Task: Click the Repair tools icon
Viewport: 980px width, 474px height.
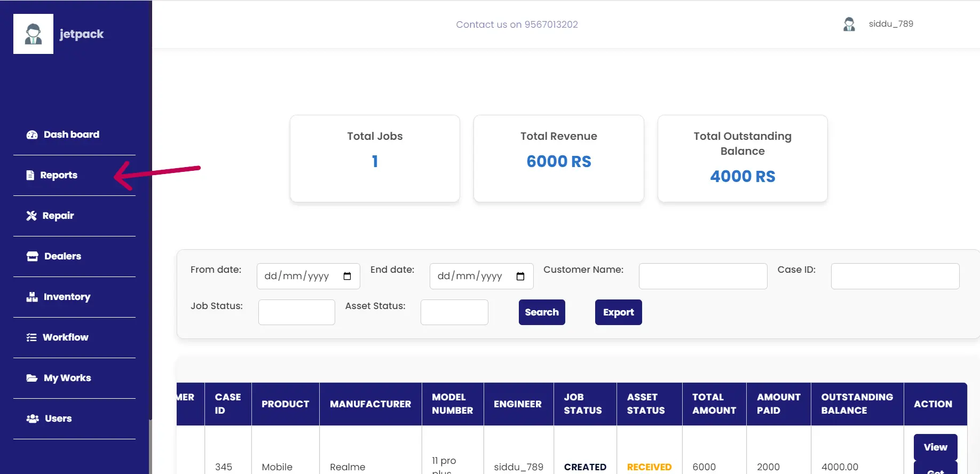Action: coord(31,216)
